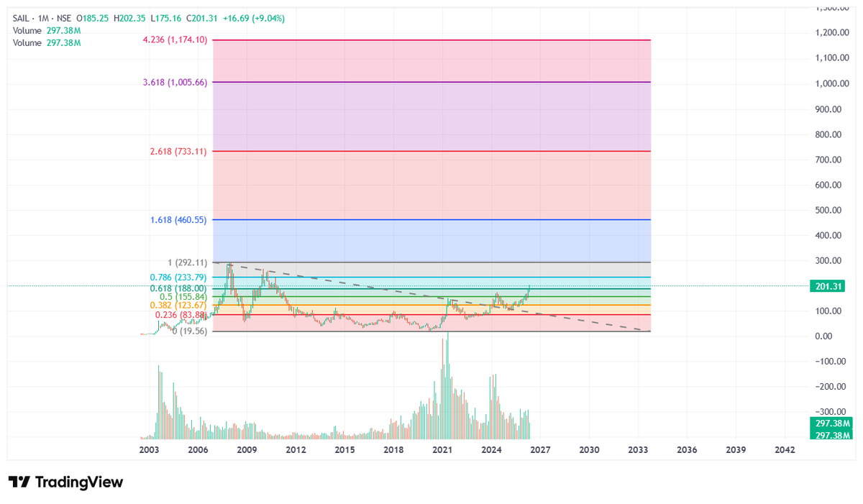Click the 2009 time axis label
The image size is (863, 504).
coord(247,449)
